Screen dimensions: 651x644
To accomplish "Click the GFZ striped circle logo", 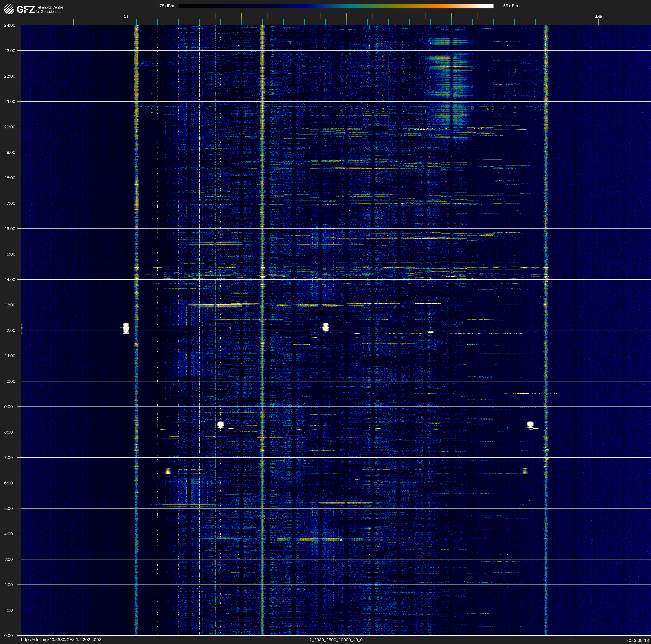I will 9,9.
